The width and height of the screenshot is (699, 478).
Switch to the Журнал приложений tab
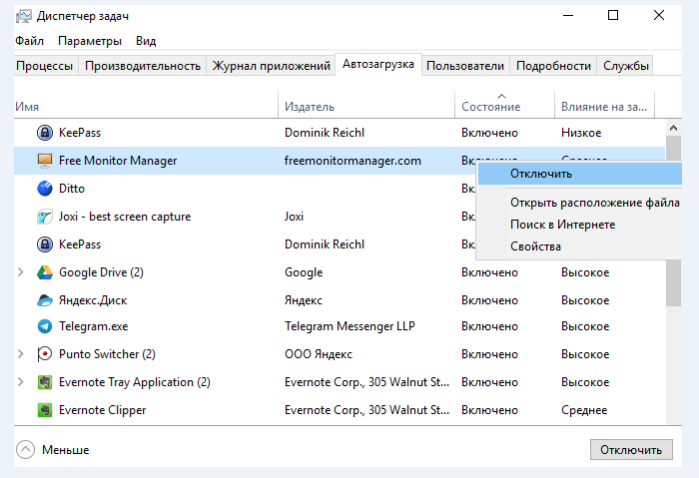coord(271,66)
